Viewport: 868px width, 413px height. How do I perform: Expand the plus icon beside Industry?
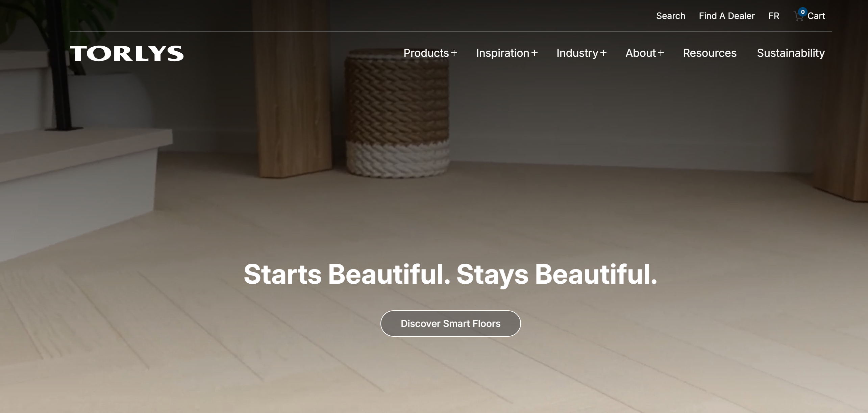(603, 53)
